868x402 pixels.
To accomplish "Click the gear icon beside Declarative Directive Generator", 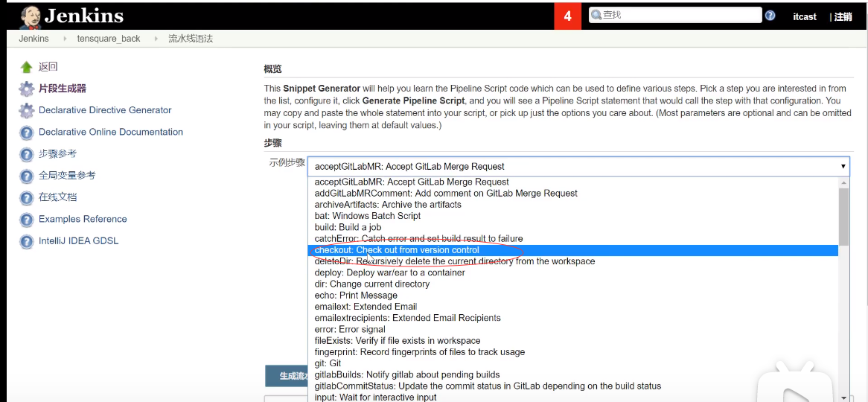I will pyautogui.click(x=26, y=110).
